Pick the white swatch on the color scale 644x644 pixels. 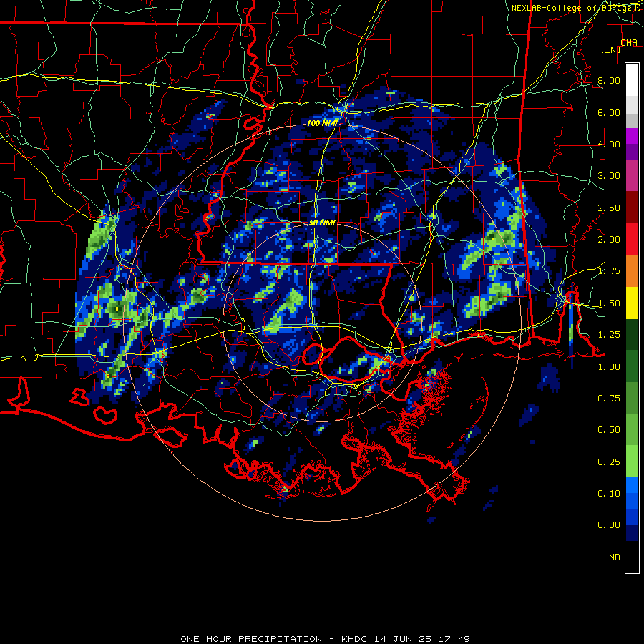click(x=632, y=80)
